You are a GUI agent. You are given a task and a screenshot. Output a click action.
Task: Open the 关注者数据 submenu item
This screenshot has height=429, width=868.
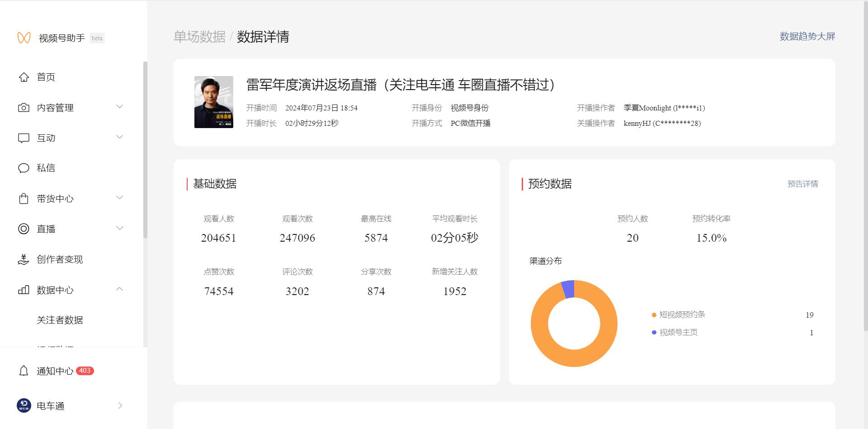(60, 320)
